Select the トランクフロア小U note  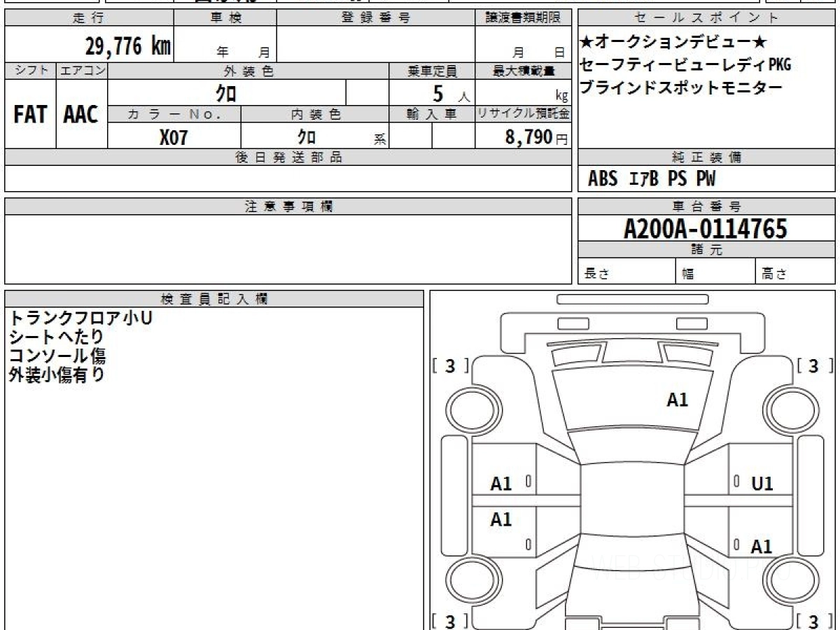click(x=80, y=318)
